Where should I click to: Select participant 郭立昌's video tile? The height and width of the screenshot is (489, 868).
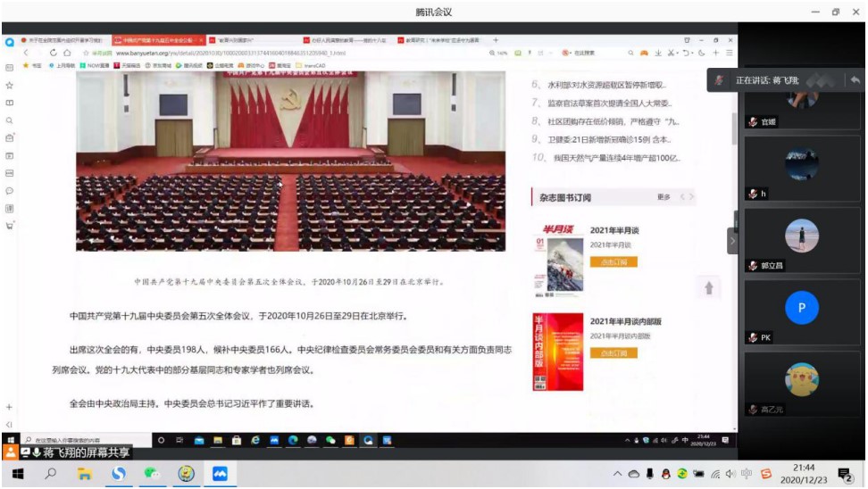(802, 241)
